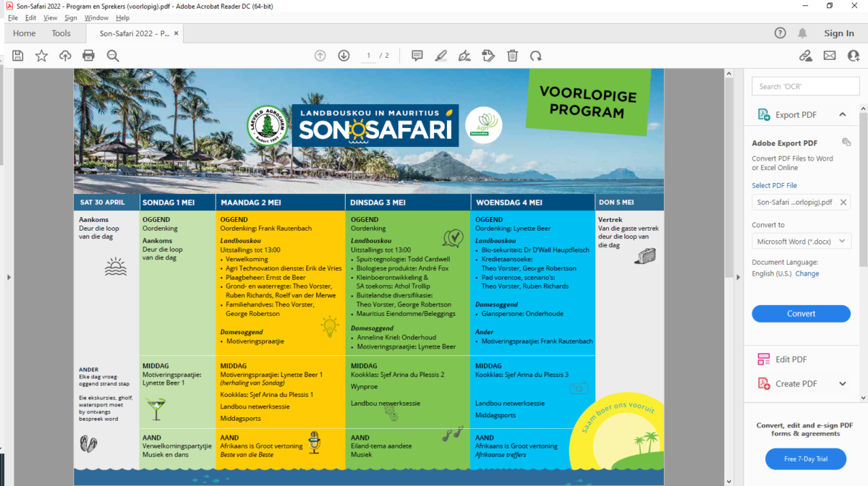Click the blue Convert button
868x486 pixels.
tap(801, 314)
